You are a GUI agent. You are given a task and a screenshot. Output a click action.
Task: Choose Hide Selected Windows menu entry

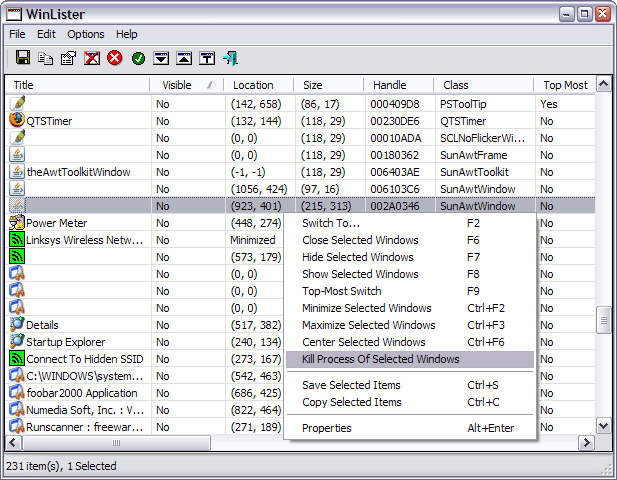point(410,257)
